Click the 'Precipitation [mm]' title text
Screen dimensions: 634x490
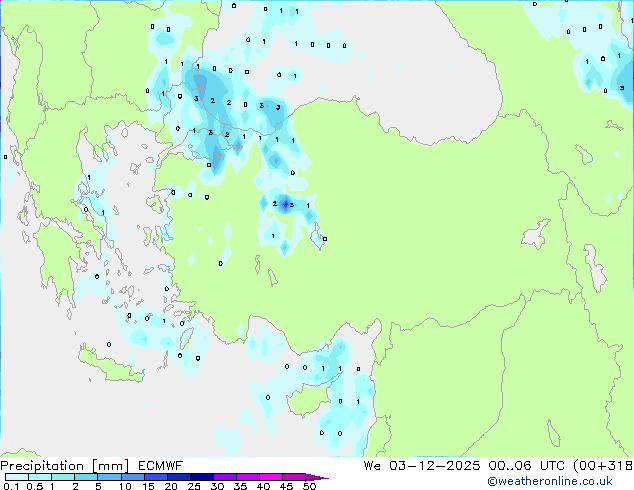(65, 466)
